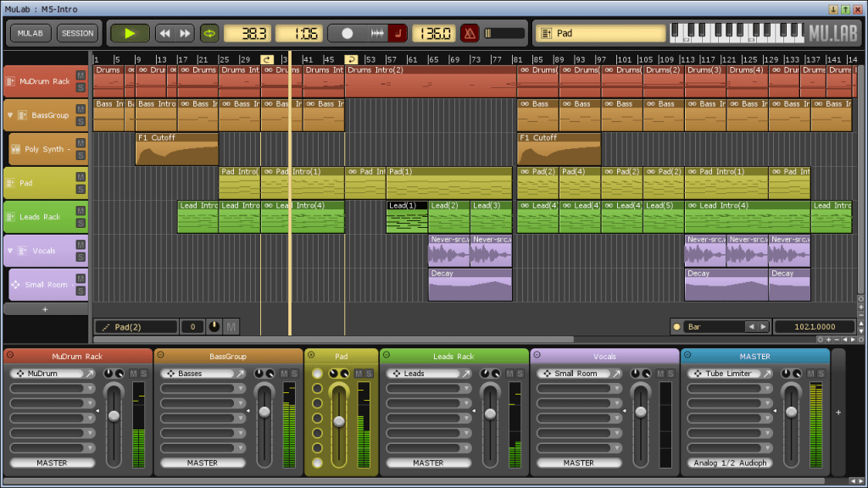The height and width of the screenshot is (488, 868).
Task: Mute the Pad track with its M button
Action: pyautogui.click(x=80, y=176)
